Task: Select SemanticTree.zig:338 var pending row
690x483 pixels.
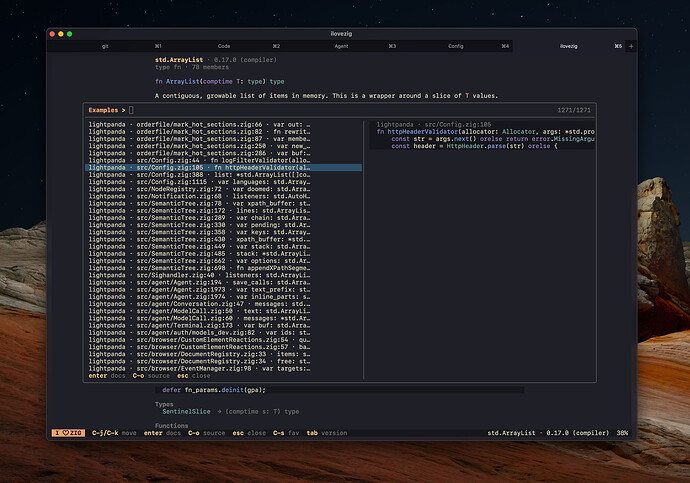Action: pyautogui.click(x=224, y=225)
